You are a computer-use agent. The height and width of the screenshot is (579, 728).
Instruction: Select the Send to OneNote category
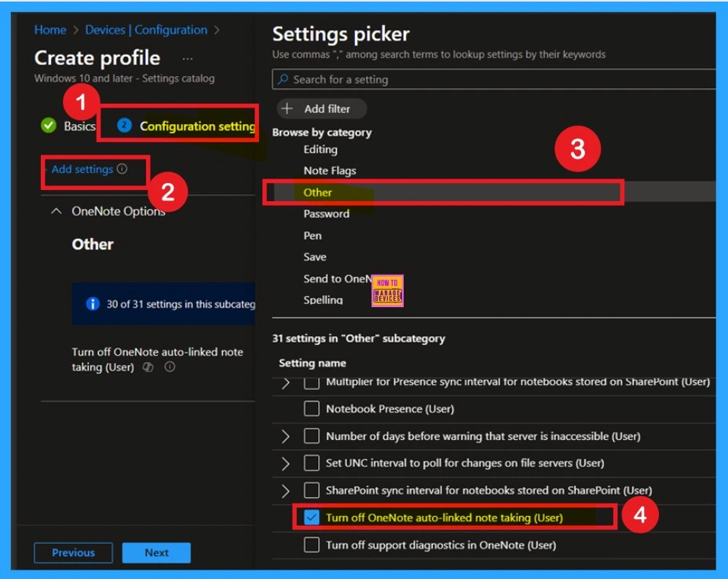[338, 279]
